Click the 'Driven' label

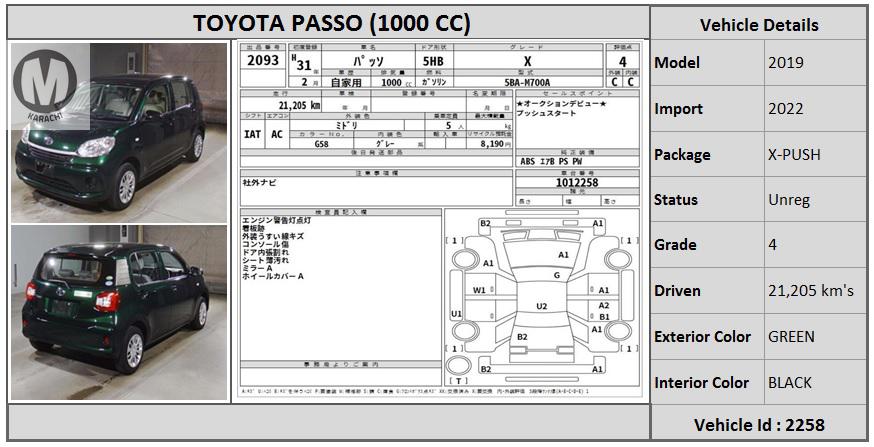coord(677,290)
